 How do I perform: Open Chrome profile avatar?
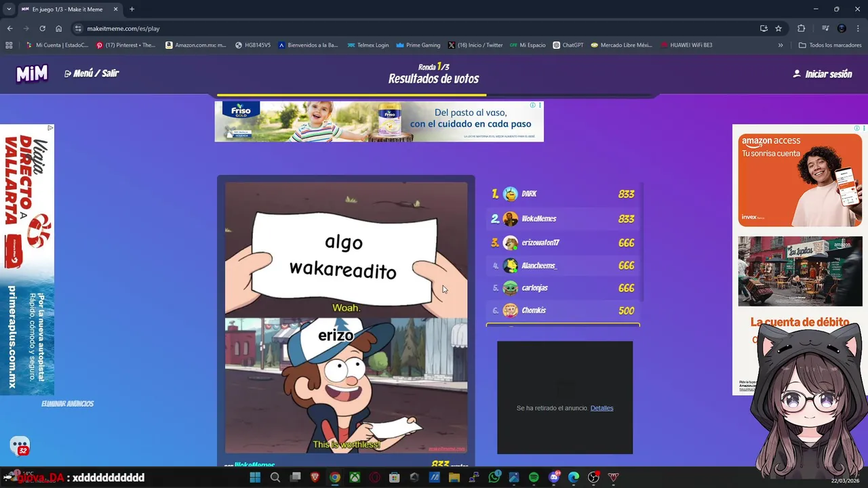click(x=842, y=28)
